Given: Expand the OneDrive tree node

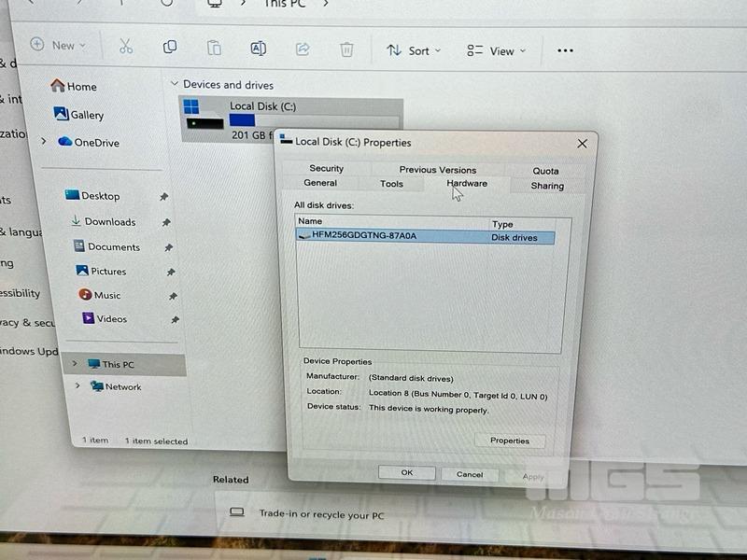Looking at the screenshot, I should click(44, 142).
